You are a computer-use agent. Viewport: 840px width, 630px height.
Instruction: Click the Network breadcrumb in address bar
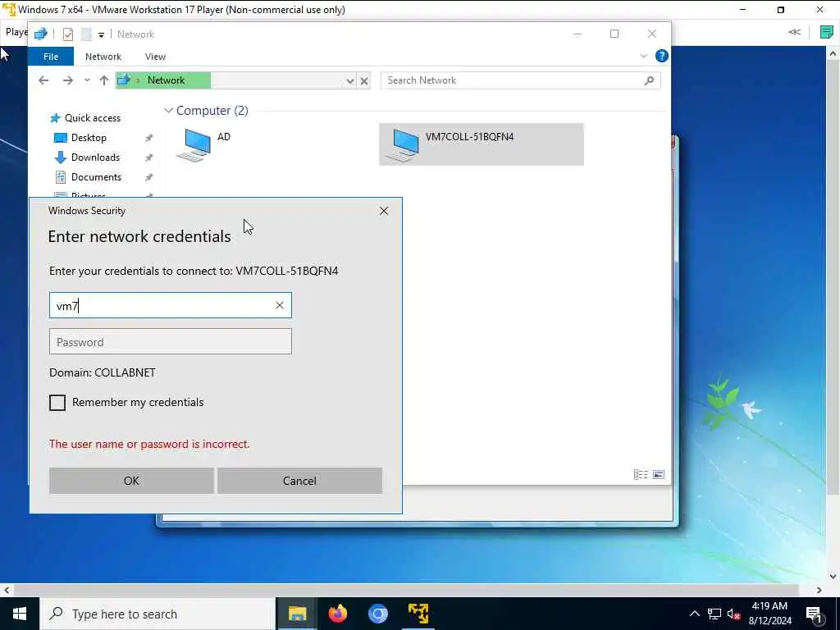tap(166, 80)
